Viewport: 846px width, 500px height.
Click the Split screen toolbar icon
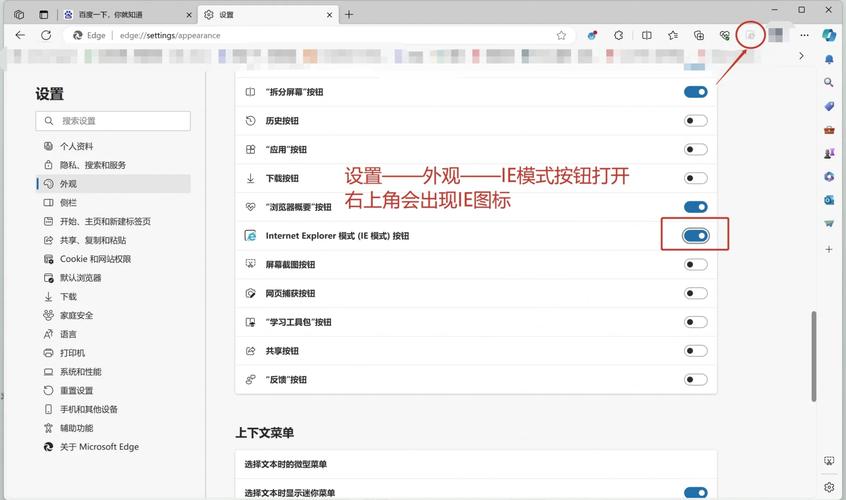click(x=646, y=35)
